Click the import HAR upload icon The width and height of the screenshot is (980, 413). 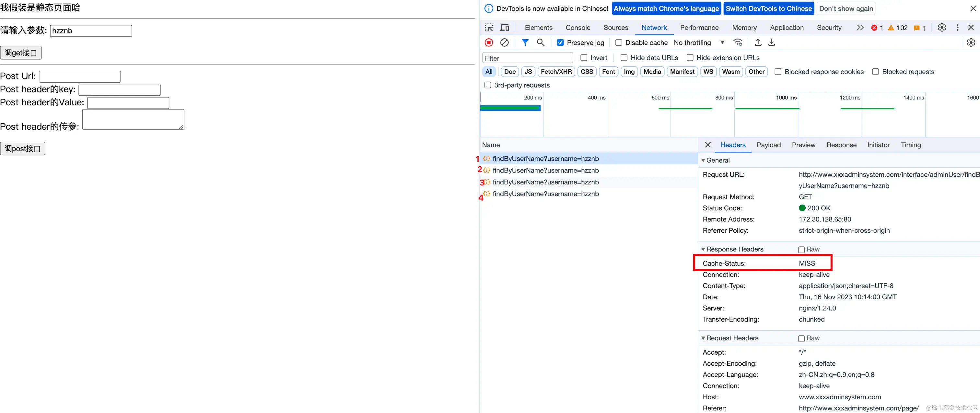click(x=758, y=43)
